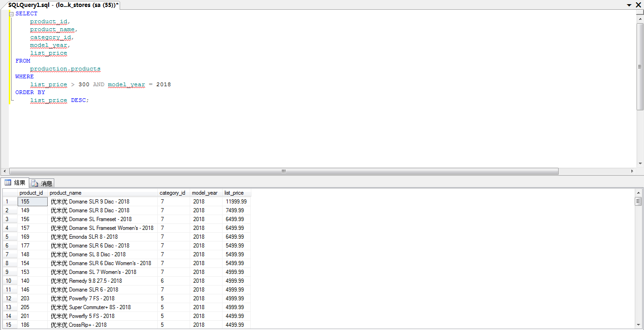Select the list_price column header
This screenshot has width=644, height=330.
point(236,193)
